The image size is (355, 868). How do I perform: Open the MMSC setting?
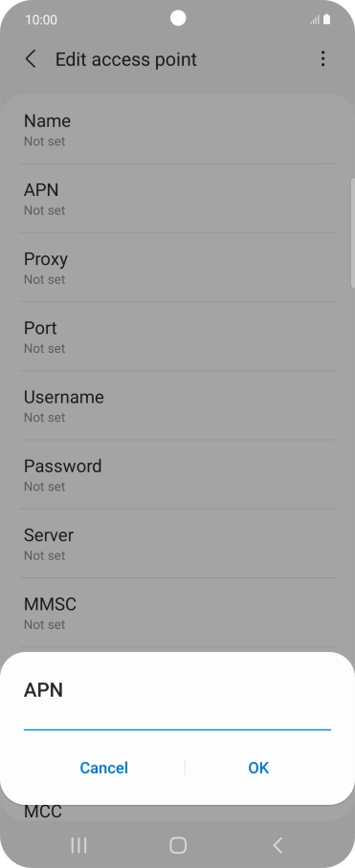point(177,613)
